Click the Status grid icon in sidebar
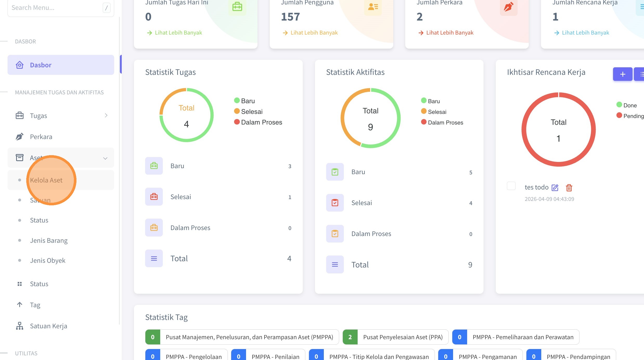Viewport: 644px width, 360px height. 20,284
